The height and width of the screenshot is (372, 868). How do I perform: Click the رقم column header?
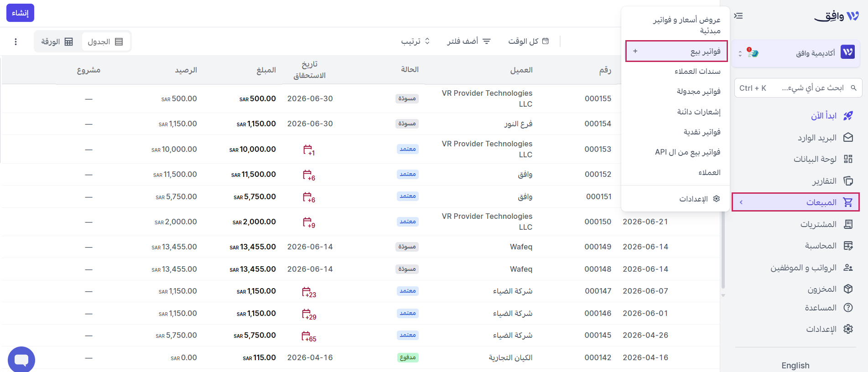pos(605,70)
